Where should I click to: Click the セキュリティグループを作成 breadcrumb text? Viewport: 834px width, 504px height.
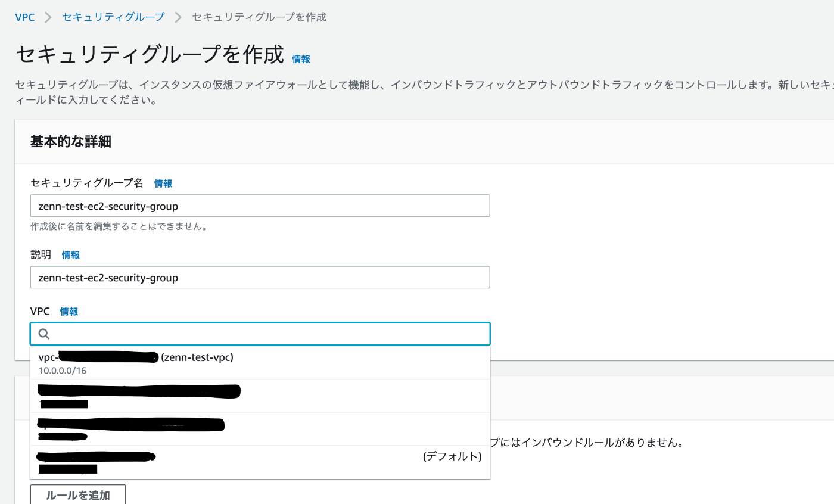259,17
